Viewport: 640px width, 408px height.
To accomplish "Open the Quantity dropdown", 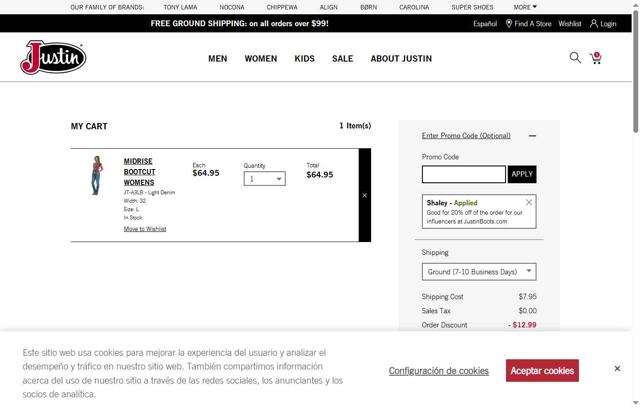I will pyautogui.click(x=264, y=179).
